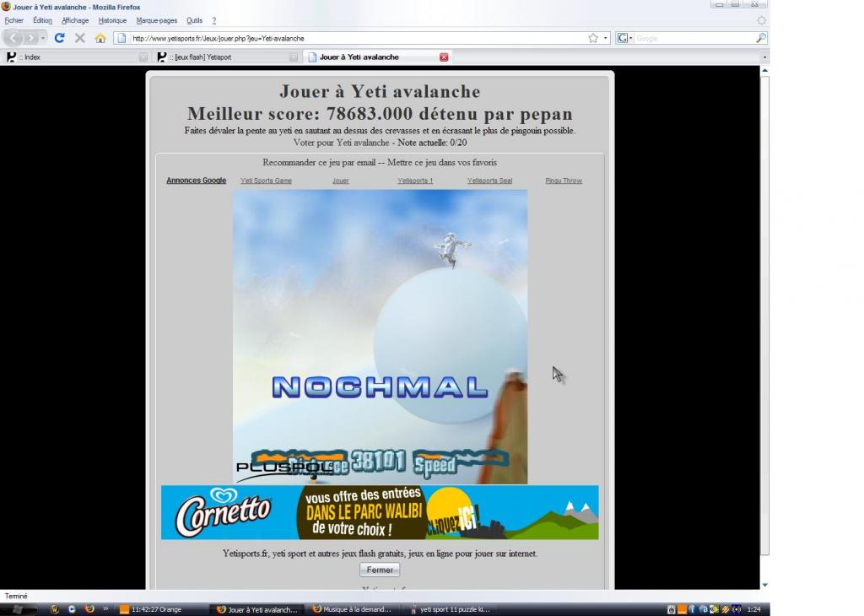Open the Marque-pages menu
Screen dimensions: 864x616
click(157, 20)
